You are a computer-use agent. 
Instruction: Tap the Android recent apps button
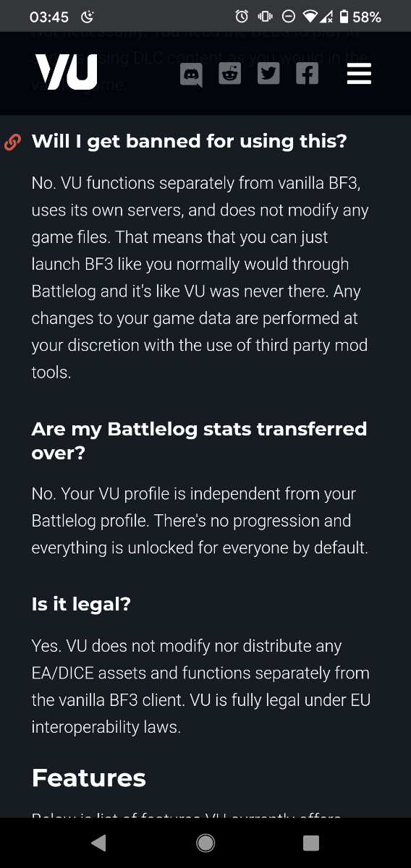coord(311,843)
